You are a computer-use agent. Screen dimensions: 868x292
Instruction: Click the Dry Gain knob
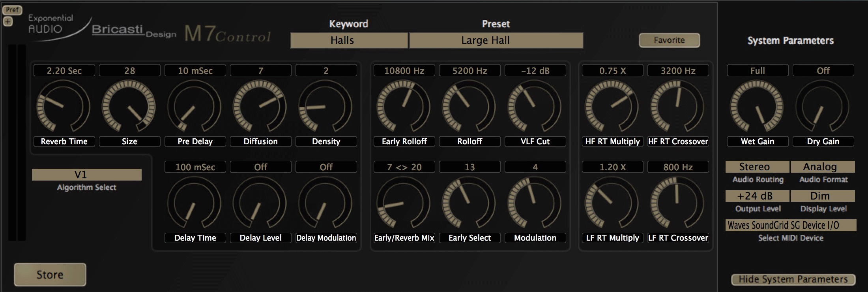[x=822, y=106]
